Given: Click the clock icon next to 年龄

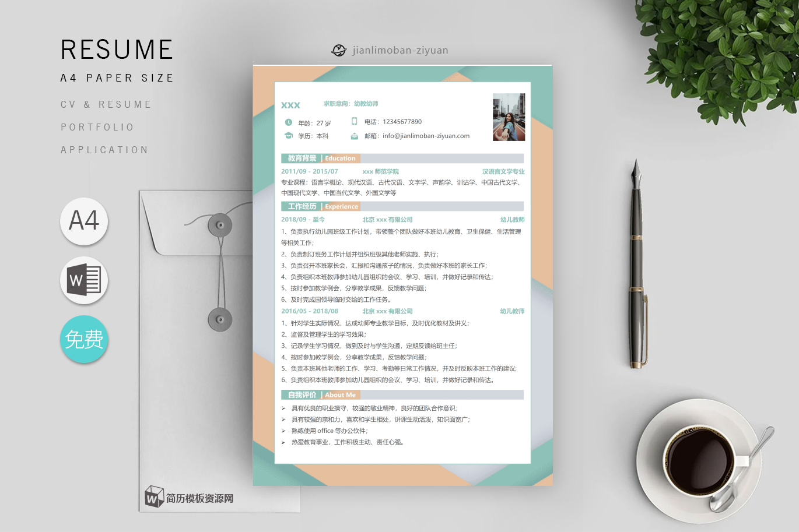Looking at the screenshot, I should coord(288,122).
